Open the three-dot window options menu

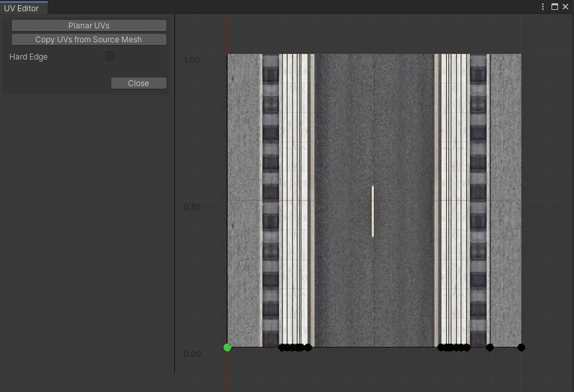(x=543, y=7)
